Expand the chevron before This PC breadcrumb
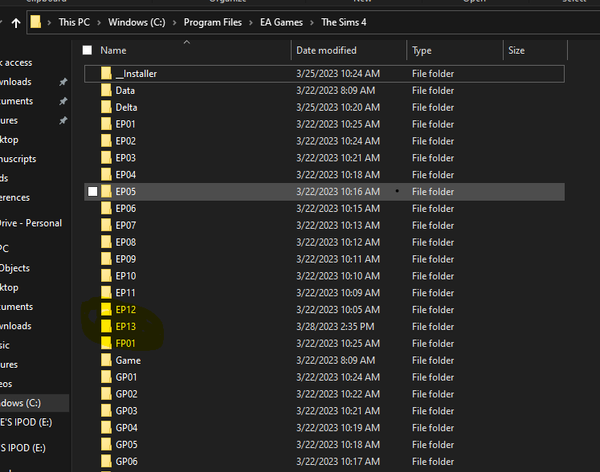This screenshot has width=600, height=472. [x=49, y=23]
